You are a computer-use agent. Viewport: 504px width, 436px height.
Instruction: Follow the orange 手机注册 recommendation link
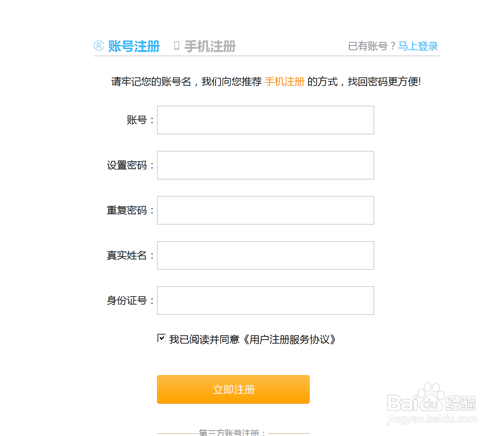click(x=284, y=82)
